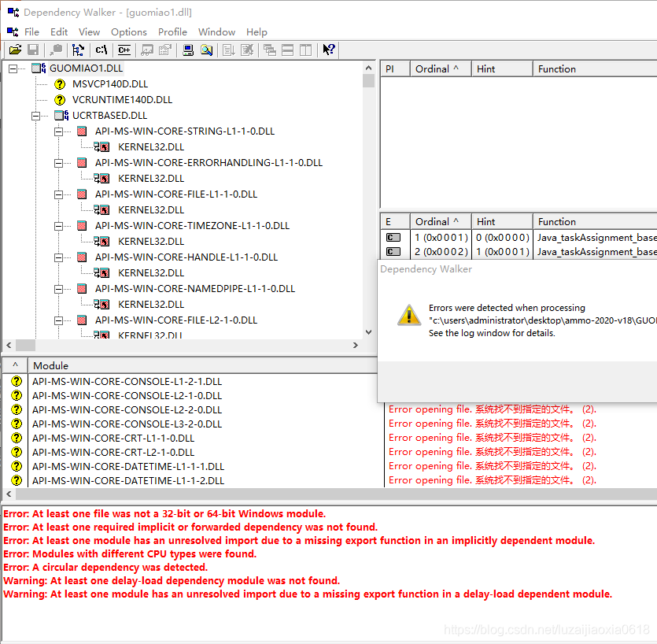Sort module list by Module column header
657x644 pixels.
pyautogui.click(x=203, y=365)
